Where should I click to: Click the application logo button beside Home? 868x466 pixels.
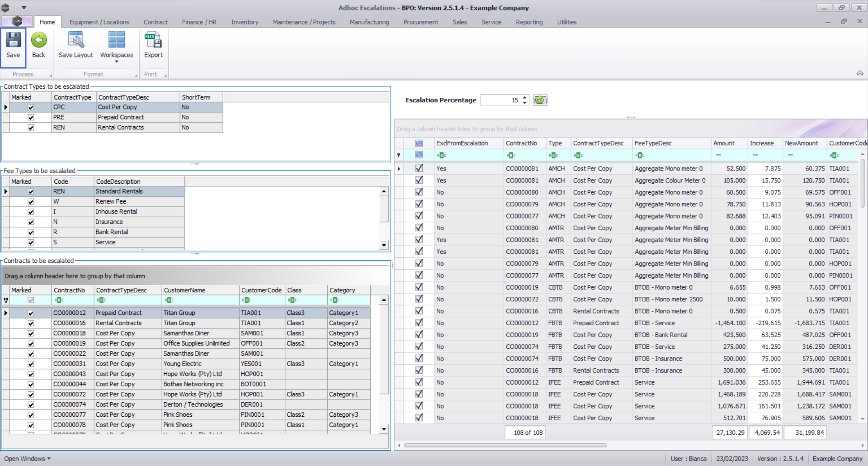pyautogui.click(x=17, y=21)
